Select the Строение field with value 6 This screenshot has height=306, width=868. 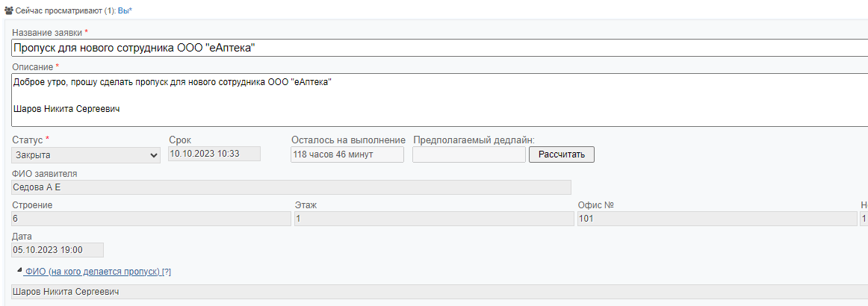[151, 219]
